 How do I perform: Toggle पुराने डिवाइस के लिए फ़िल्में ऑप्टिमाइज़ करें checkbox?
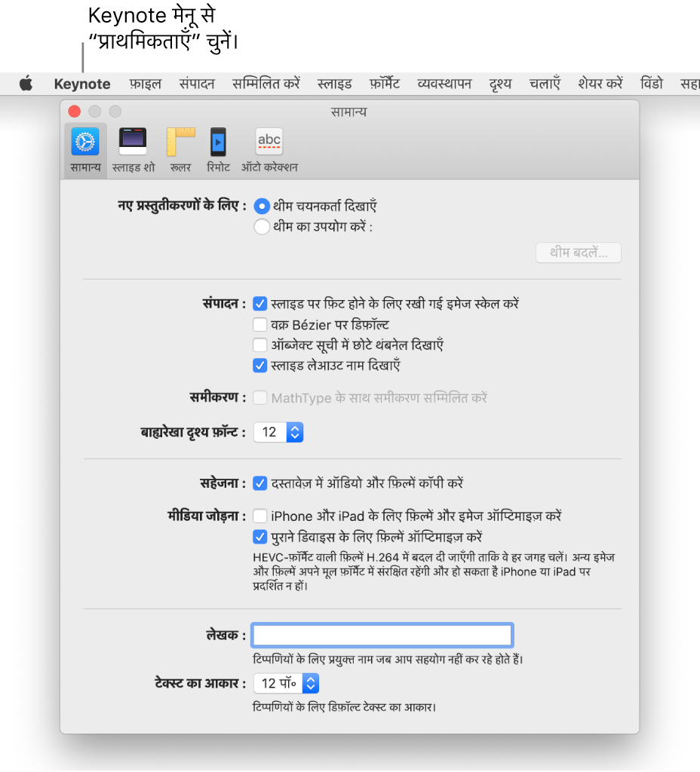(x=259, y=537)
